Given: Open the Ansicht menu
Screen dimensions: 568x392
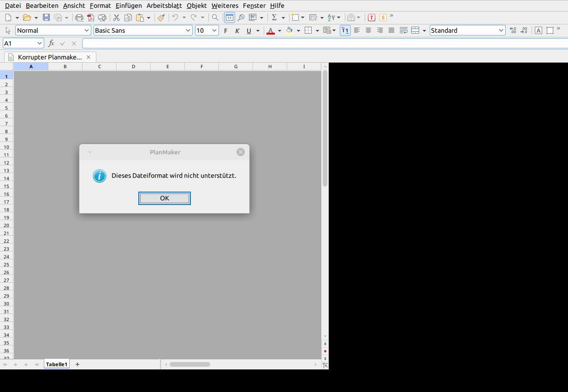Looking at the screenshot, I should coord(74,6).
